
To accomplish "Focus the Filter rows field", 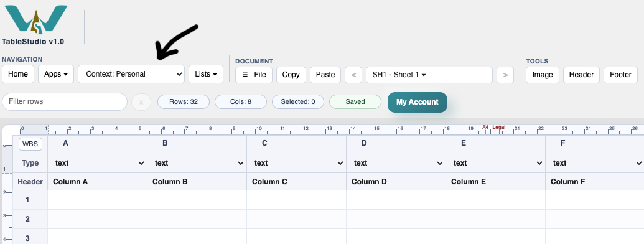I will (65, 101).
